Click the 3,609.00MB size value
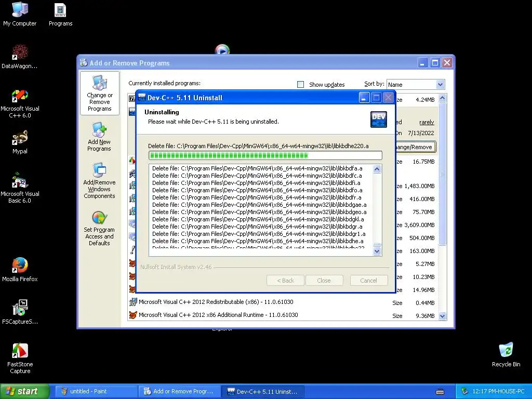This screenshot has height=399, width=532. (419, 225)
